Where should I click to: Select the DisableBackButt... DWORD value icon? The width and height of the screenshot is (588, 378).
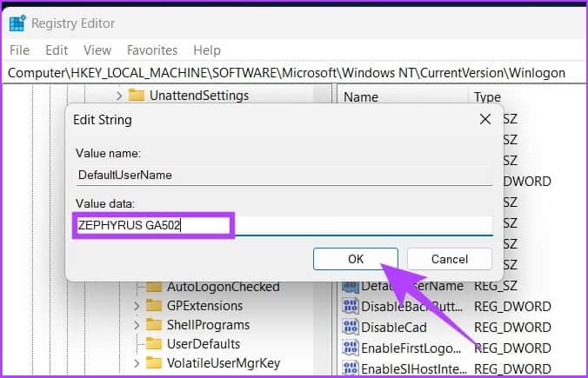[351, 307]
